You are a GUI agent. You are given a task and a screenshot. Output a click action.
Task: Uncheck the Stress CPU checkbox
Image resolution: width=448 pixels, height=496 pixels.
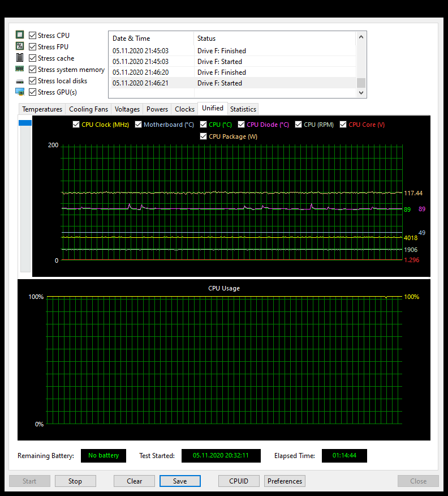click(32, 36)
